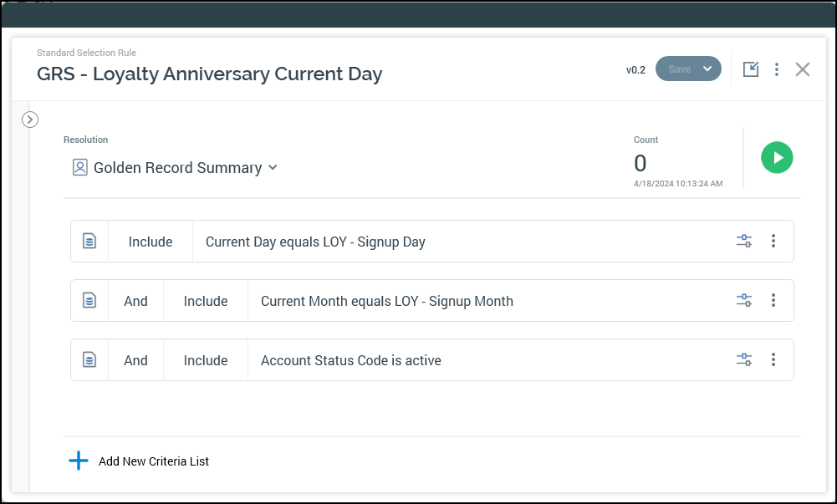Open more options for Current Month criterion

pos(773,301)
